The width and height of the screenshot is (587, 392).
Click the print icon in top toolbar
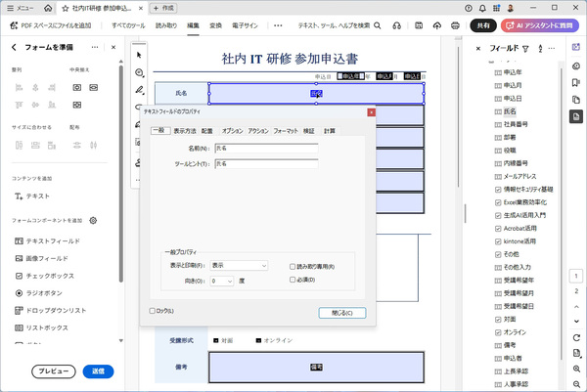tap(455, 25)
